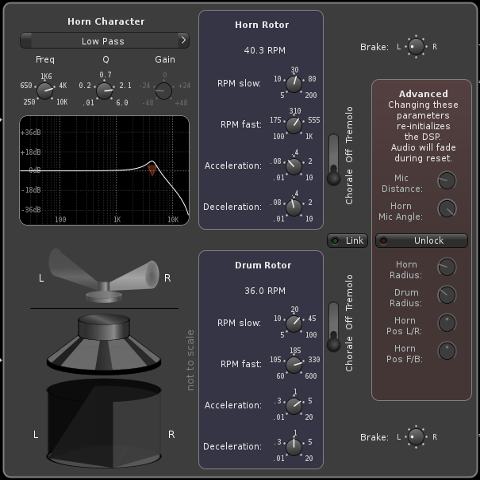This screenshot has width=480, height=480.
Task: Click the Horn Mic Angle knob
Action: pos(447,209)
